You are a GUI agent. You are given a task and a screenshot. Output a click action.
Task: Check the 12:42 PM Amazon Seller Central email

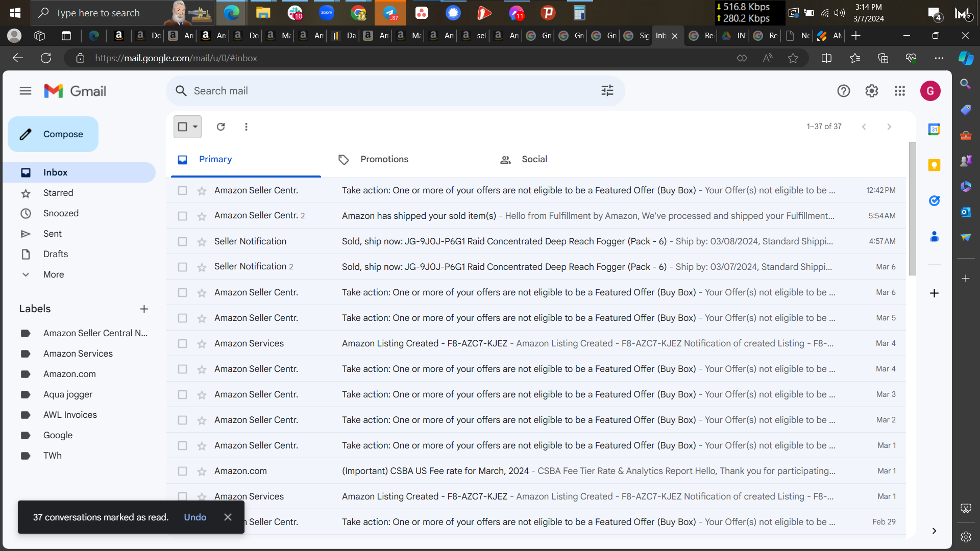(182, 190)
